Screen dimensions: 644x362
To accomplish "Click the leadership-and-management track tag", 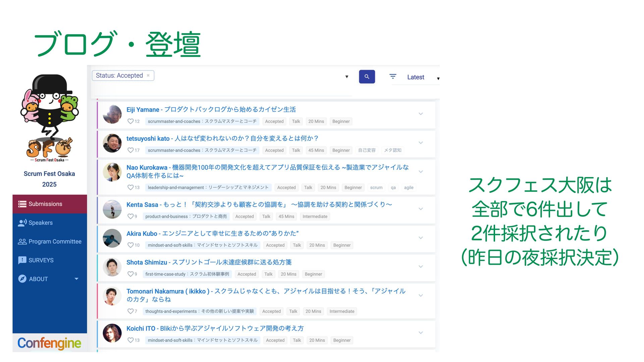I will (x=208, y=187).
